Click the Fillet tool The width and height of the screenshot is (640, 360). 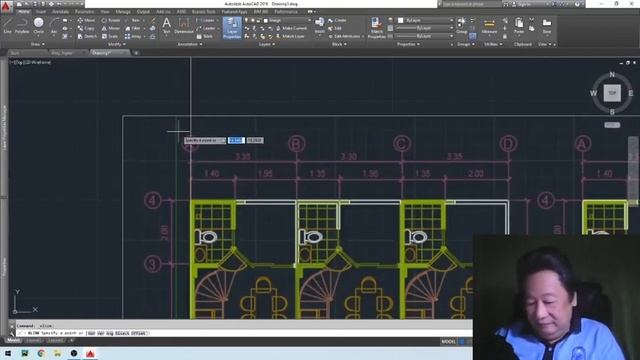pyautogui.click(x=133, y=28)
